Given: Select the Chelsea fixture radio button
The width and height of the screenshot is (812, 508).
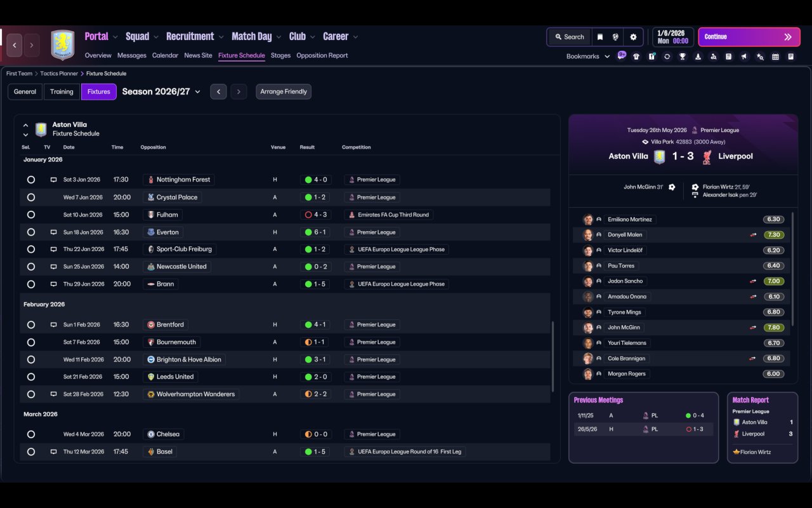Looking at the screenshot, I should pos(31,434).
